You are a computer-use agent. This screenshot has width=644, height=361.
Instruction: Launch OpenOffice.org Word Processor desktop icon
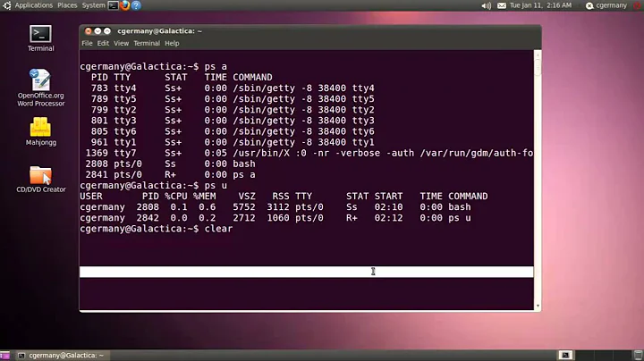[40, 80]
